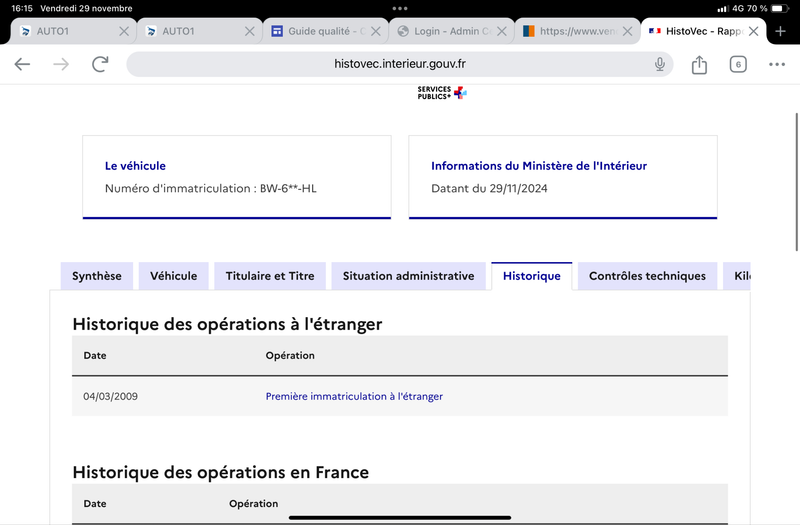Tap the multitasking three dots at top

[x=399, y=8]
